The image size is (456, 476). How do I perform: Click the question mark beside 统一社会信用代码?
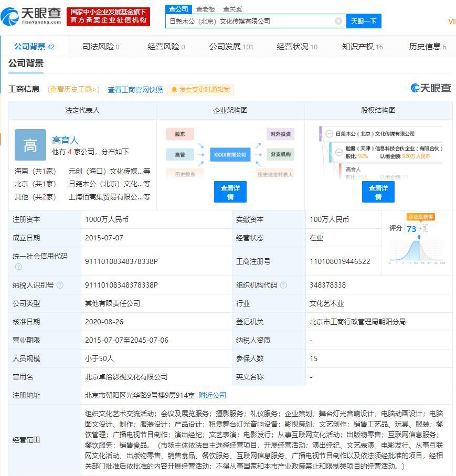tap(18, 266)
